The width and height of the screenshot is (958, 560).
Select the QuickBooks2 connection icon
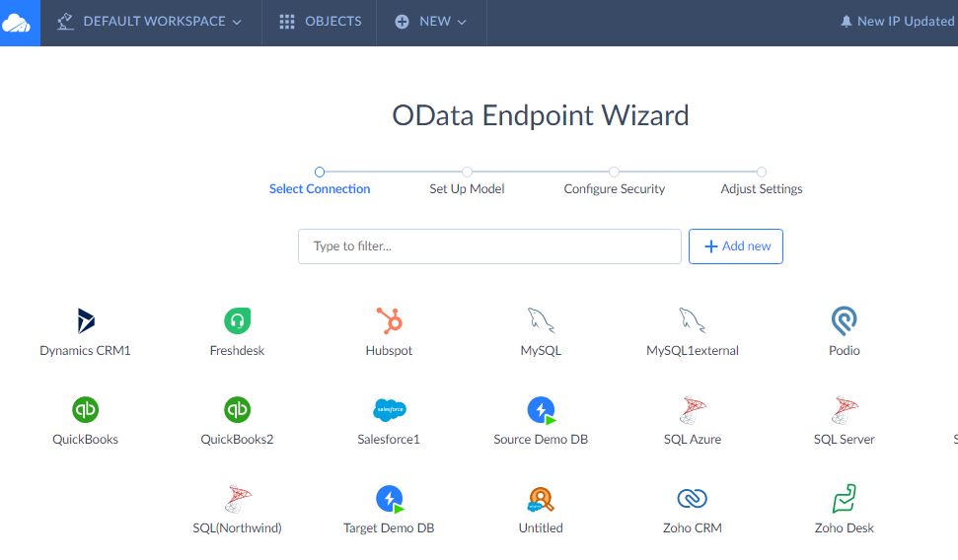237,409
